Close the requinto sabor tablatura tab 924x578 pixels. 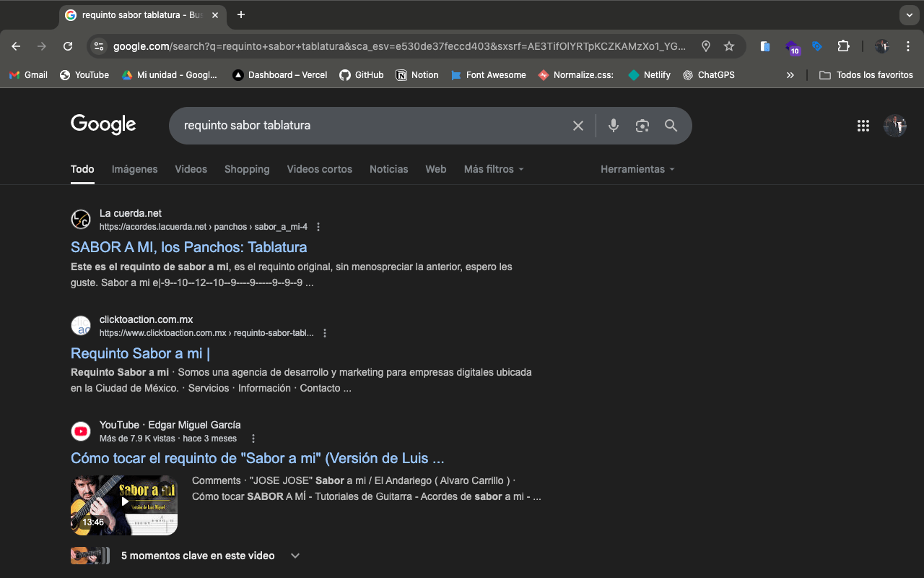pos(215,15)
